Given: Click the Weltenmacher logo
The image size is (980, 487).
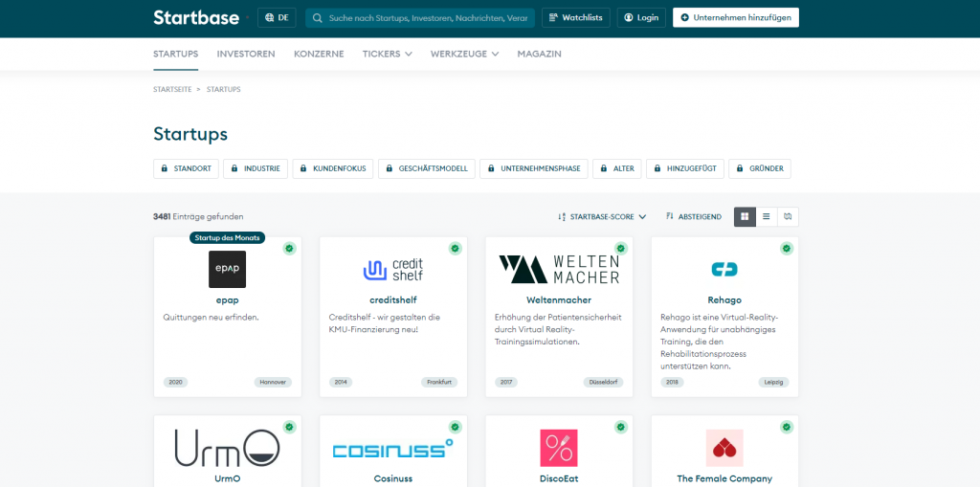Looking at the screenshot, I should pos(559,270).
